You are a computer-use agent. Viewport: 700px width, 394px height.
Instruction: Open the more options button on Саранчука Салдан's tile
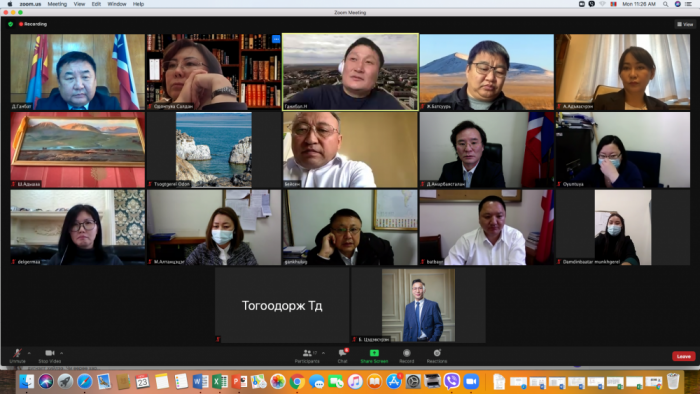(x=276, y=39)
